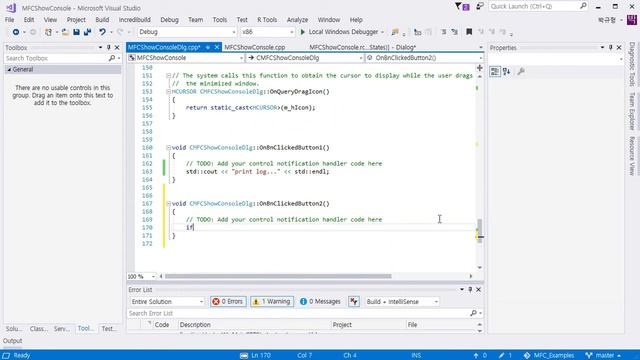Screen dimensions: 640x360
Task: Open the MFCShowConsole project scope dropdown
Action: click(x=186, y=58)
